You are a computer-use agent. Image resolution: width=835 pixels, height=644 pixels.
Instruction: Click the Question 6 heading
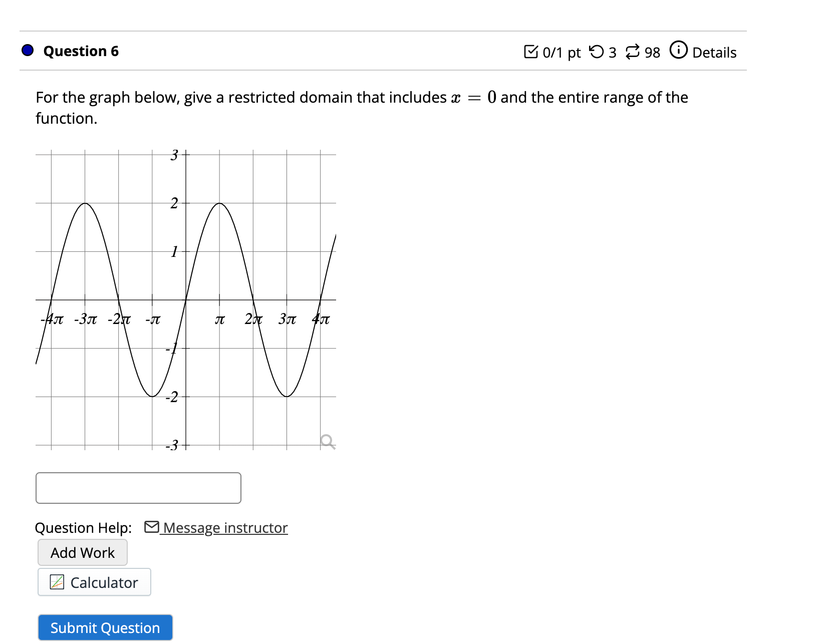(81, 51)
